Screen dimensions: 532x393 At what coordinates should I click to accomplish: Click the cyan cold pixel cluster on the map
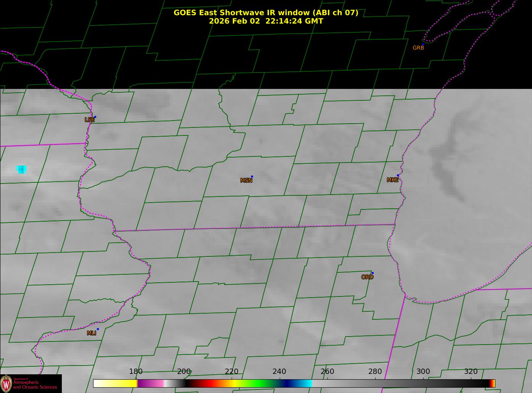click(21, 169)
